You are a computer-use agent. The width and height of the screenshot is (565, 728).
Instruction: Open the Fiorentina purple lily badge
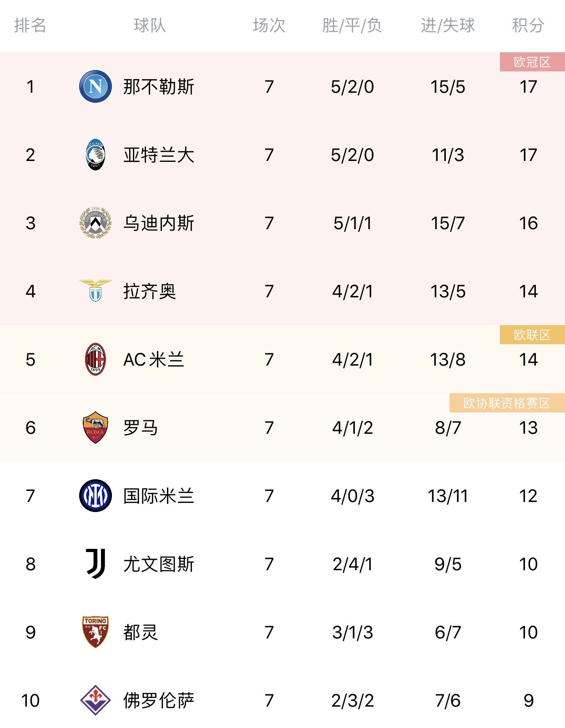96,700
